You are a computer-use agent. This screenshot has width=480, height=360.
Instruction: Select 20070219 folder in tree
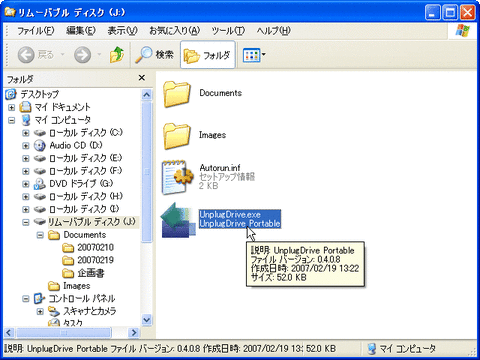[x=88, y=260]
